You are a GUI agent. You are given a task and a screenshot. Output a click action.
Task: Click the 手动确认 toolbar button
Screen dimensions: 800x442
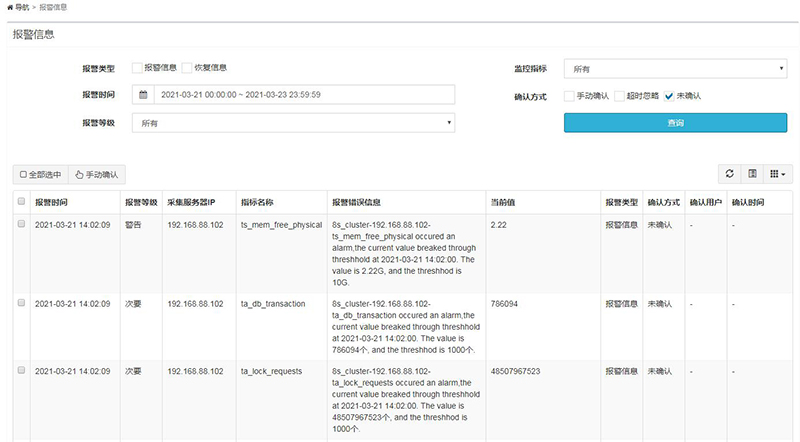point(97,175)
